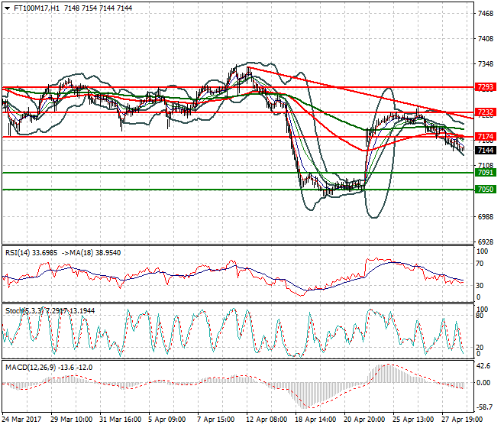Click the MACD scale value 42.6
Viewport: 504px width, 428px height.
tap(483, 366)
